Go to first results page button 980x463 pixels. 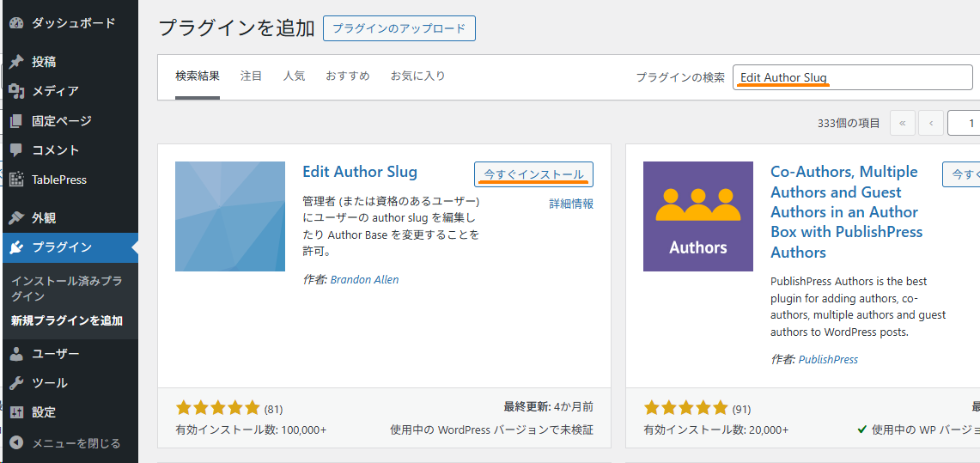(903, 123)
